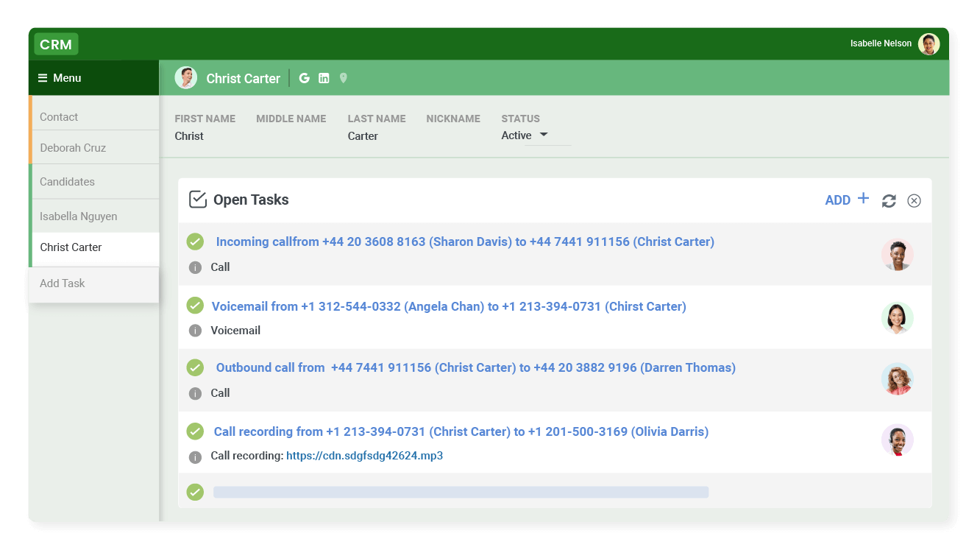Toggle the outbound call task checkmark
The width and height of the screenshot is (980, 550).
[x=195, y=367]
